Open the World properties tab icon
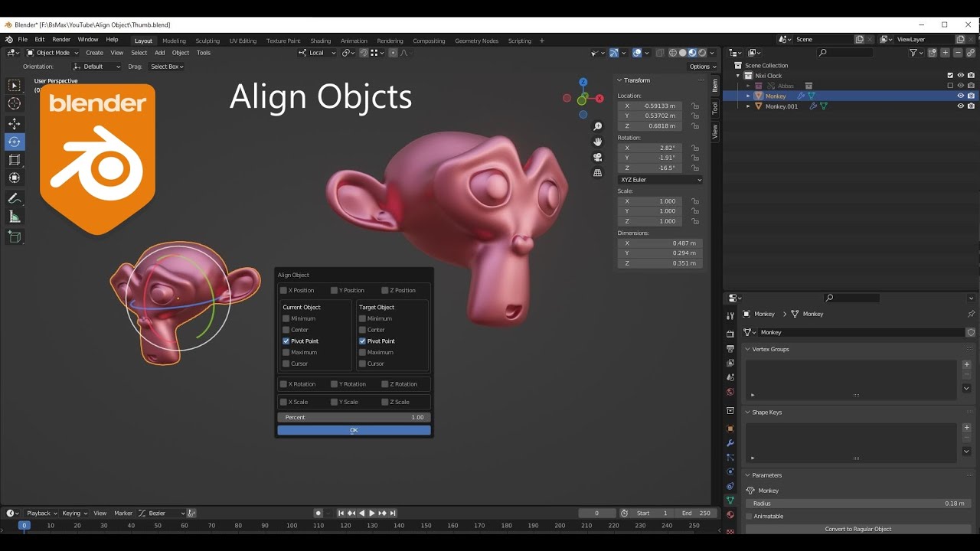 [730, 392]
